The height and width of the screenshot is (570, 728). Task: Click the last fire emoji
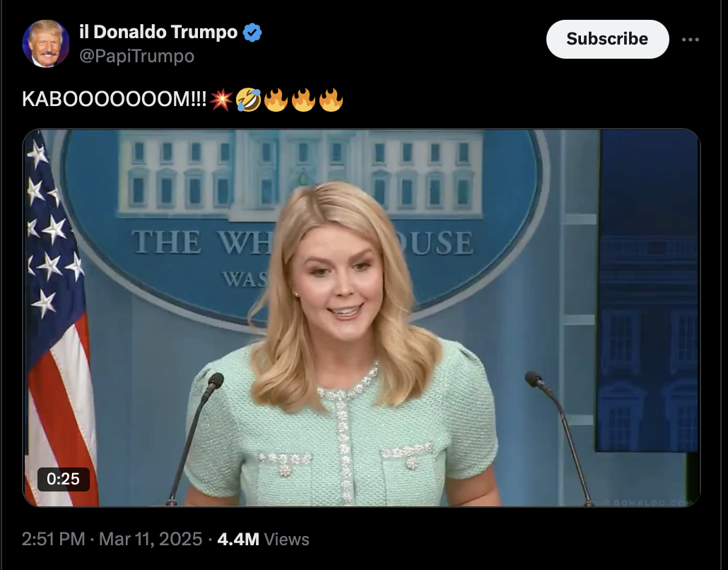point(331,100)
